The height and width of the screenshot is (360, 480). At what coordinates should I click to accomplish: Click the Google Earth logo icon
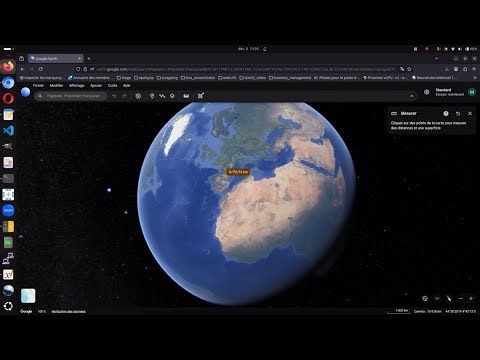(x=26, y=92)
